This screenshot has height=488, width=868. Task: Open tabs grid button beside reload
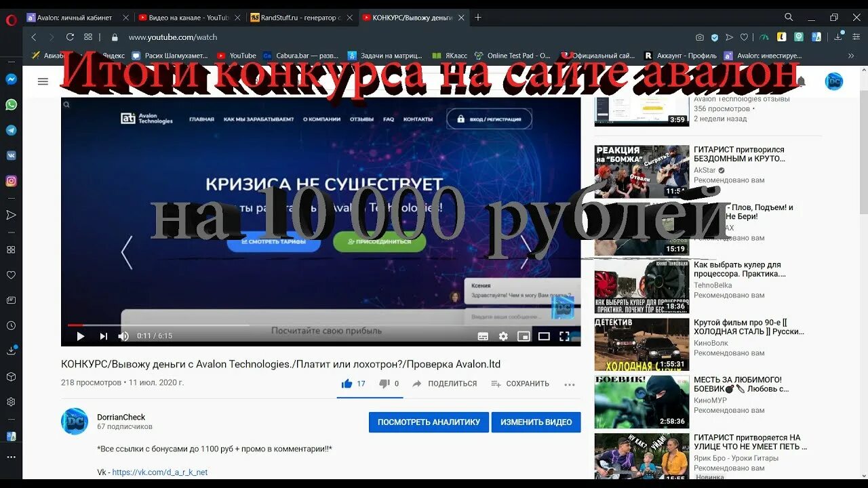pos(88,37)
